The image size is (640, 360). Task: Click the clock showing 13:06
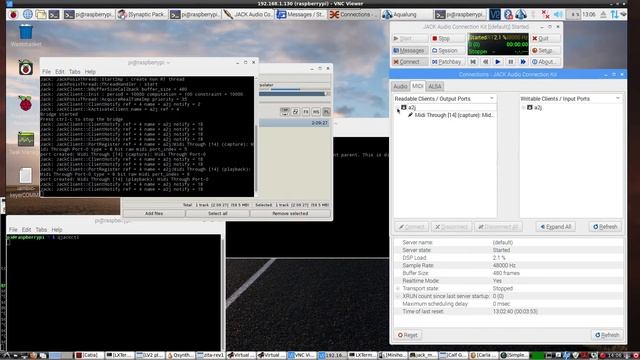tap(589, 15)
